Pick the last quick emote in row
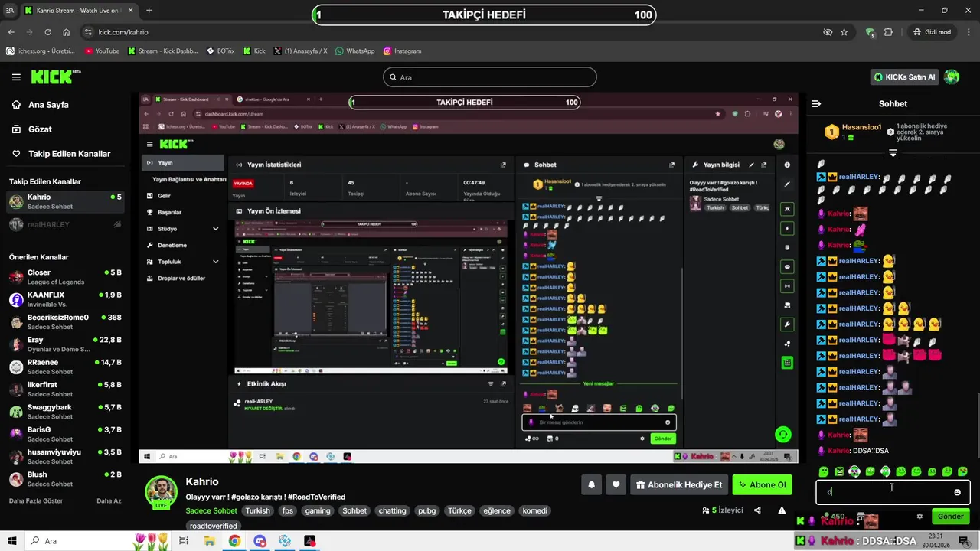The height and width of the screenshot is (551, 980). point(962,471)
